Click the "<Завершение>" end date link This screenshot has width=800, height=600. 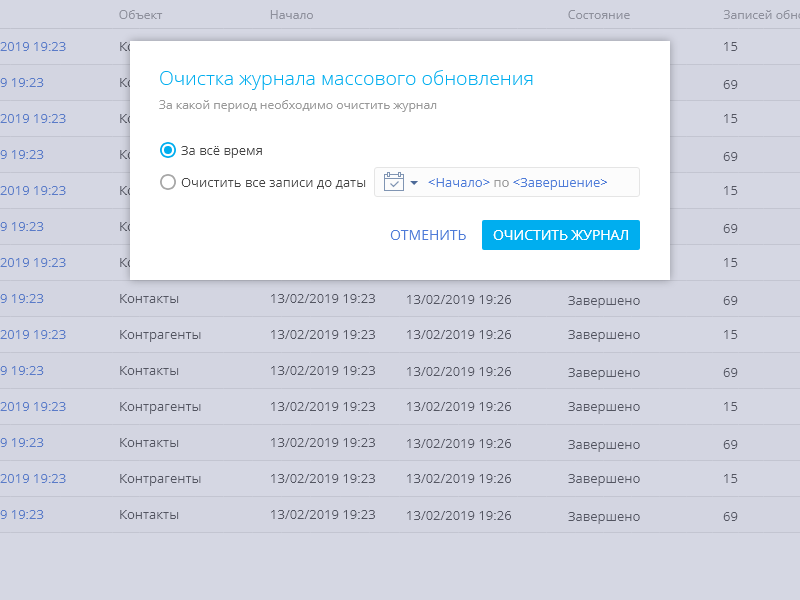coord(560,183)
